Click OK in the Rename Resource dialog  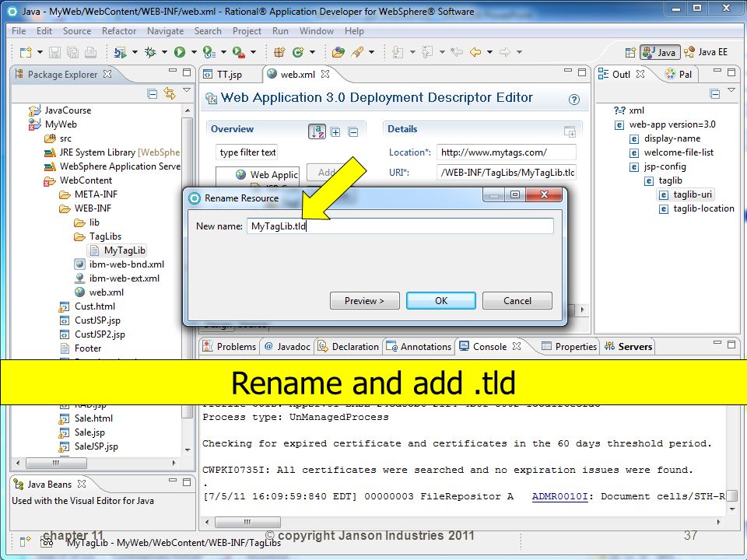click(x=440, y=300)
